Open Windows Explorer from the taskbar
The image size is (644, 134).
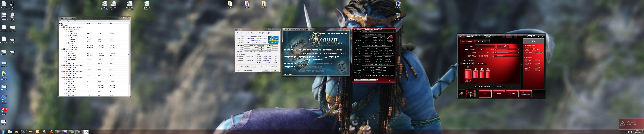coord(10,132)
